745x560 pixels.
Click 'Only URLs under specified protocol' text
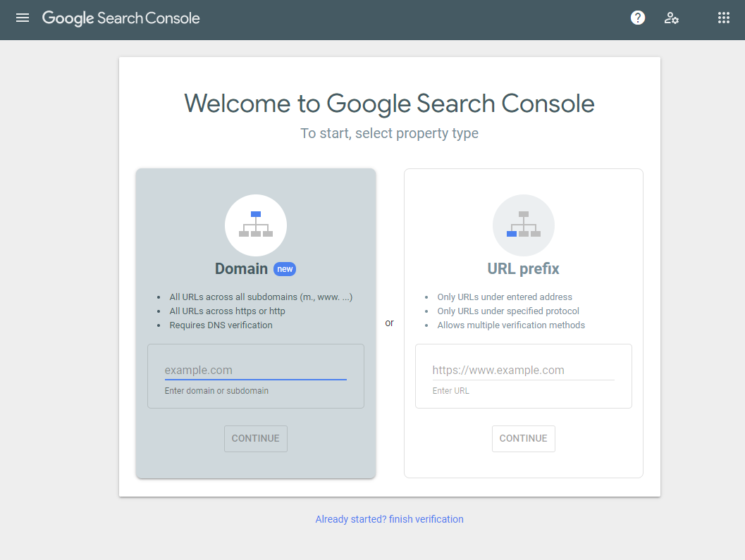click(508, 311)
